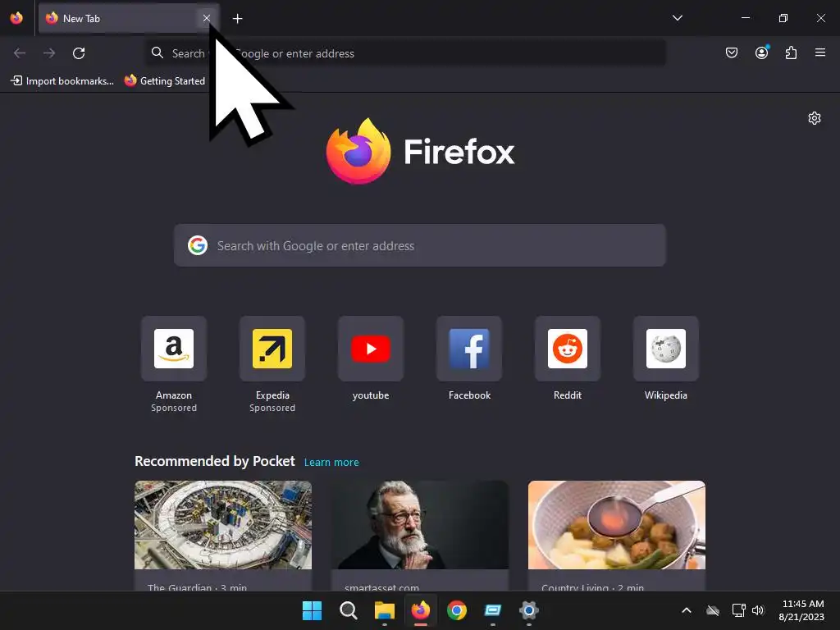The width and height of the screenshot is (840, 630).
Task: Open The Guardian article thumbnail
Action: click(x=223, y=525)
